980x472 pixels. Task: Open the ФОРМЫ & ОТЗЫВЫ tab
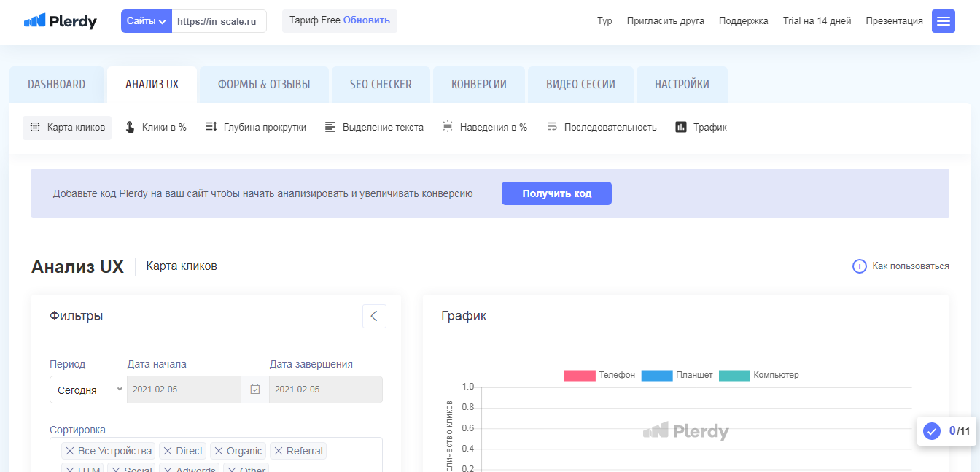click(x=264, y=85)
